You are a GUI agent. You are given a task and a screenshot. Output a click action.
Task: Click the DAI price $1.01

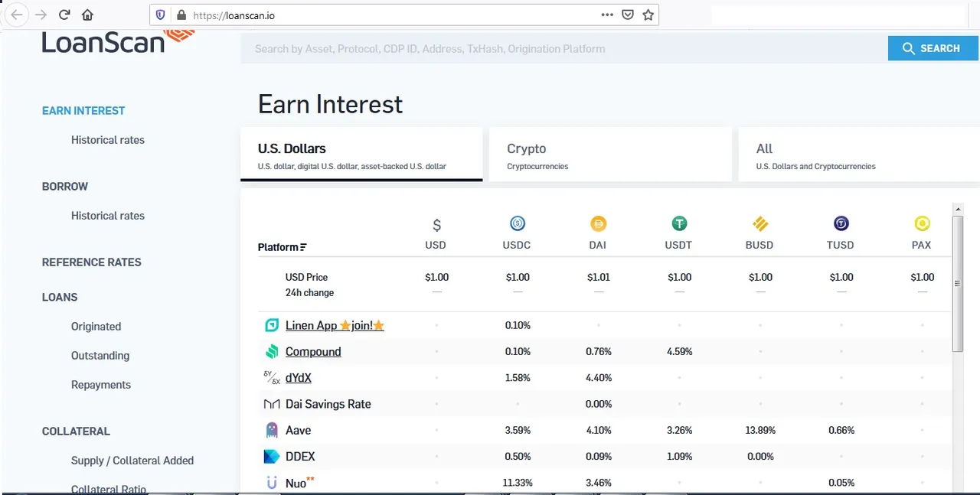pyautogui.click(x=599, y=277)
